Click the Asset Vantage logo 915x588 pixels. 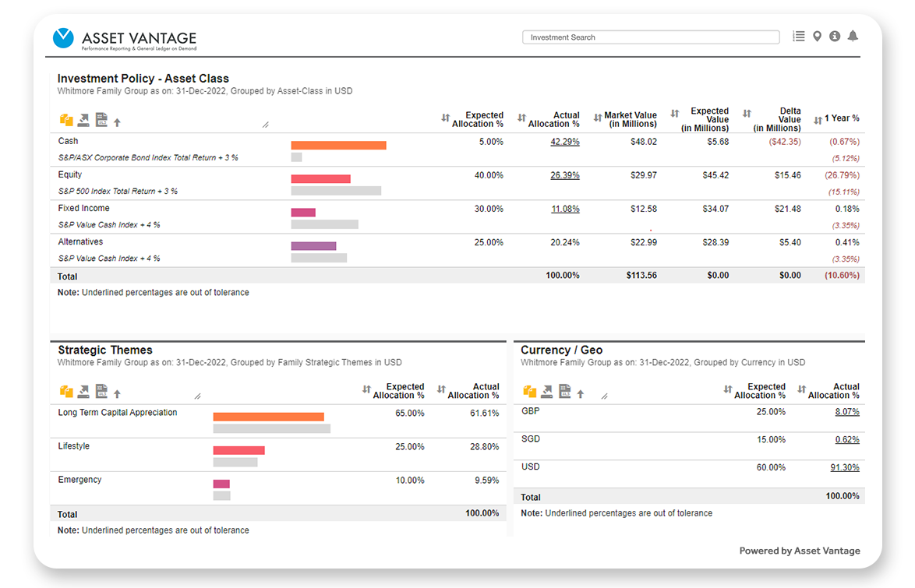pos(124,39)
